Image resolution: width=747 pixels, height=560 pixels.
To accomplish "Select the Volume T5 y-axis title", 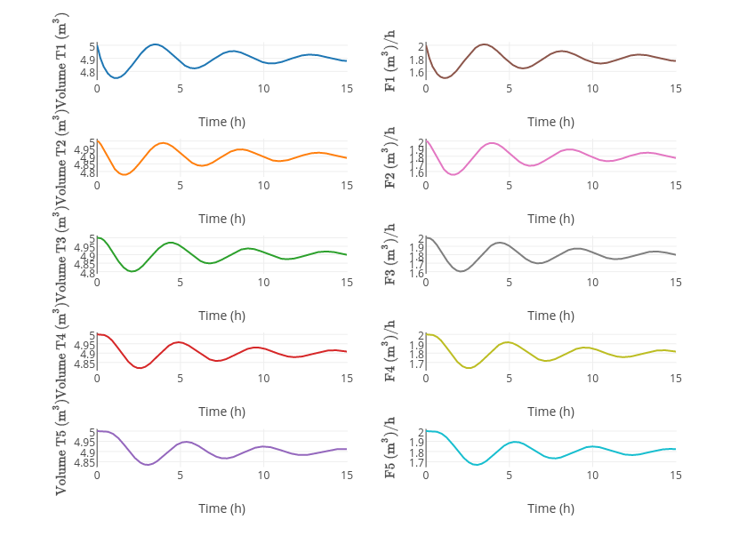I will (60, 449).
